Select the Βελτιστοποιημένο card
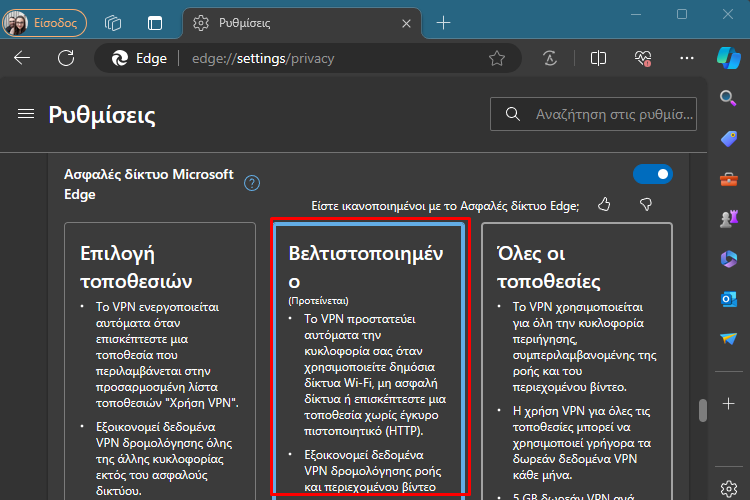The height and width of the screenshot is (500, 750). (368, 361)
